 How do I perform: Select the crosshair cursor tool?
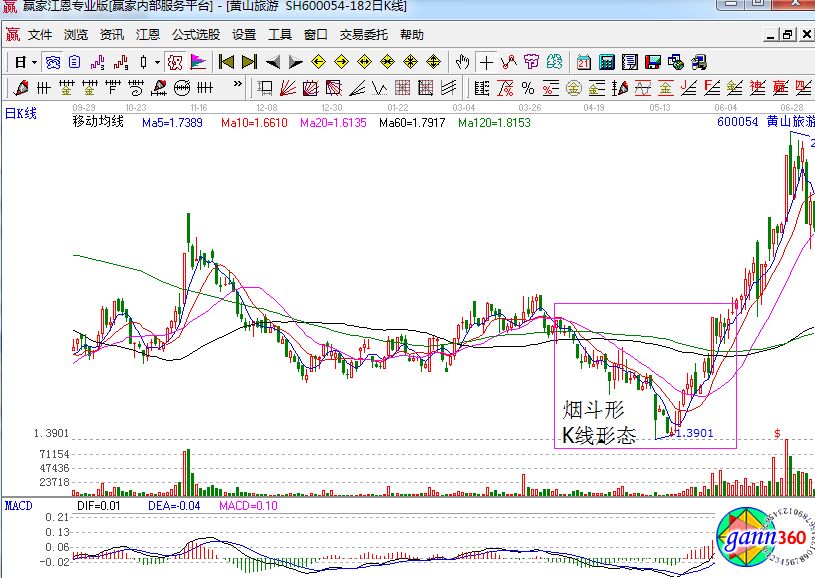tap(485, 61)
